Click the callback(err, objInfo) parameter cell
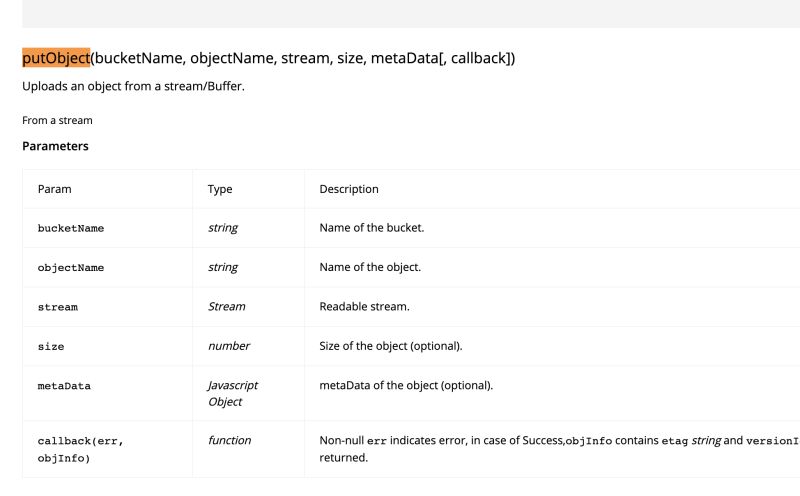800x496 pixels. [x=80, y=449]
